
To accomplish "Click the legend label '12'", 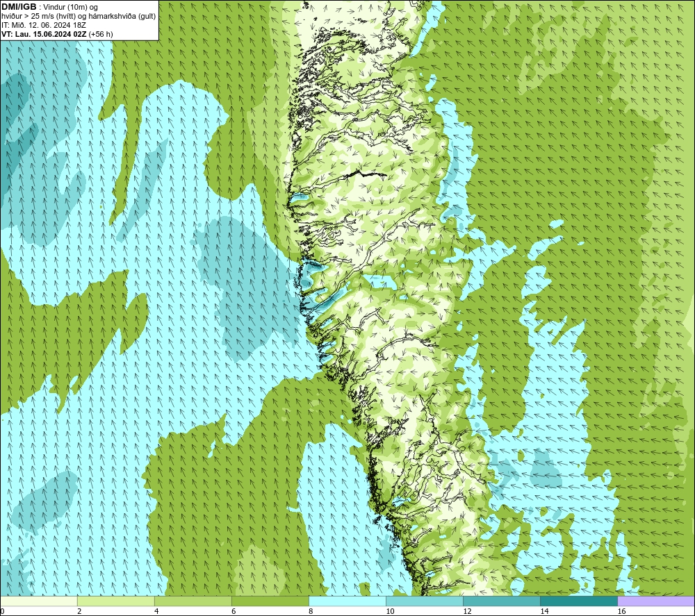I will click(467, 611).
